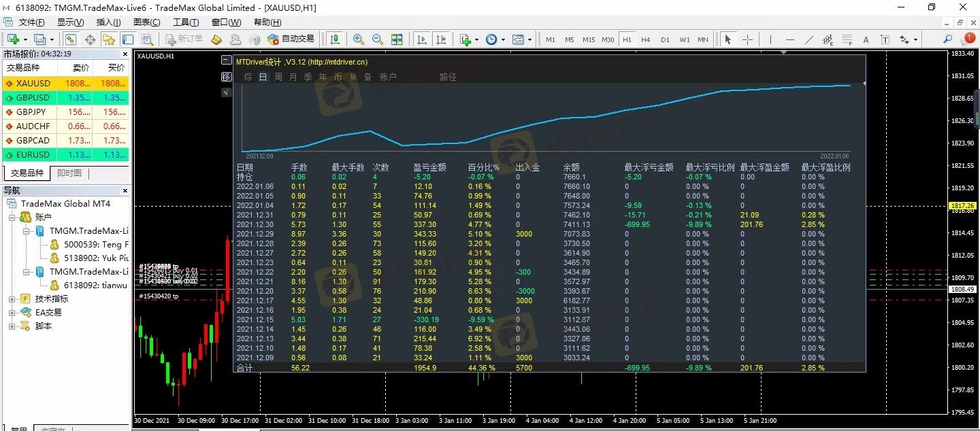Select the trendline drawing tool

click(808, 39)
